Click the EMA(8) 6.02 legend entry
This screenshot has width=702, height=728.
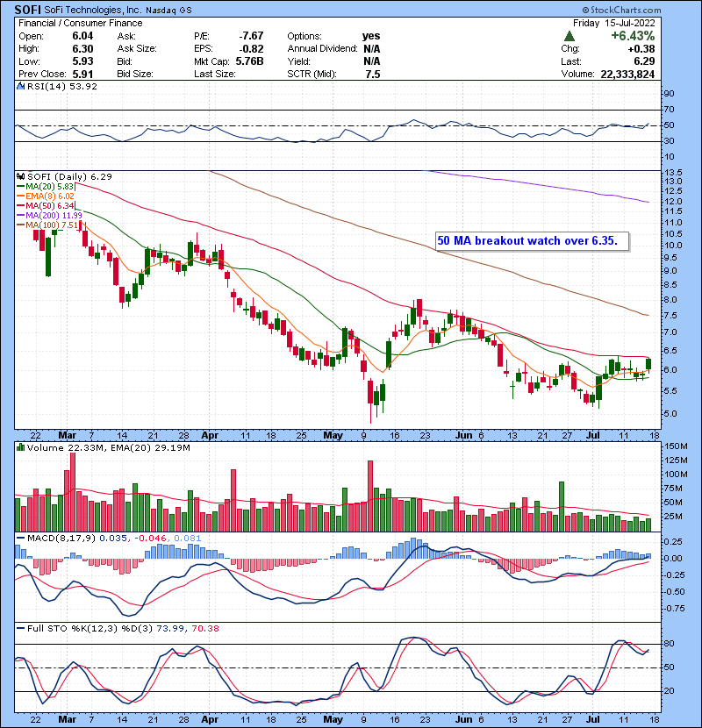[x=45, y=196]
